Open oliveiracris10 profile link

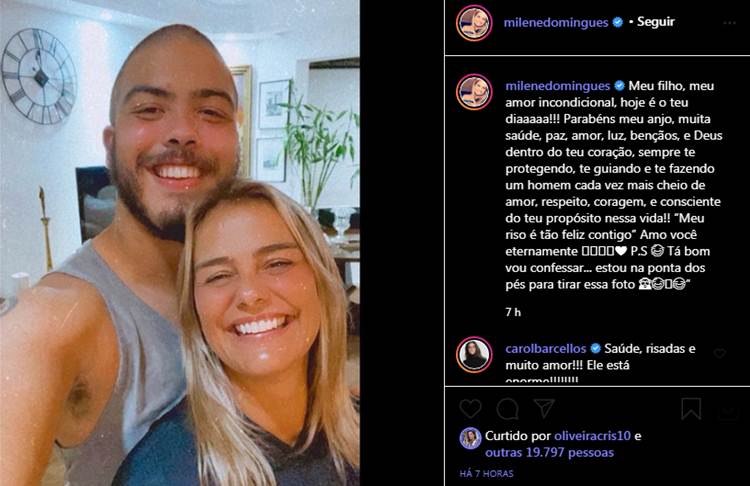point(592,436)
